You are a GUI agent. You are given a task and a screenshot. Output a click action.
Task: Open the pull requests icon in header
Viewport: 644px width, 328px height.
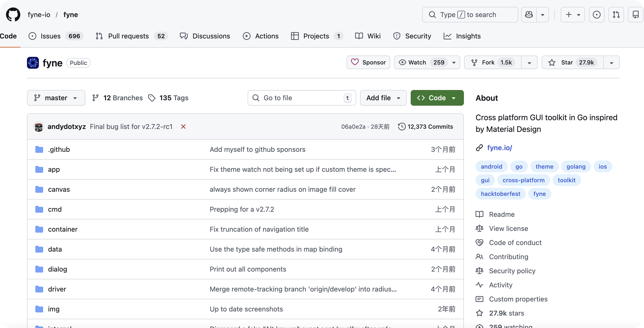point(616,15)
